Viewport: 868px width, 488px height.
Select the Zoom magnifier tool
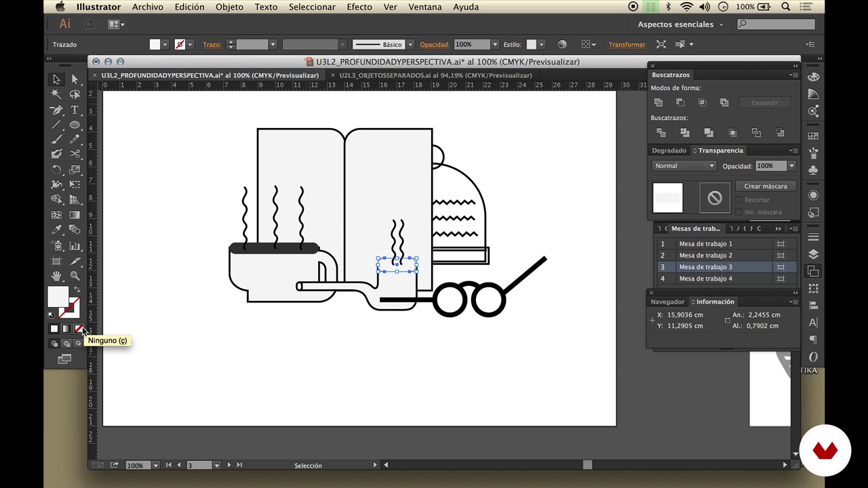pos(75,276)
